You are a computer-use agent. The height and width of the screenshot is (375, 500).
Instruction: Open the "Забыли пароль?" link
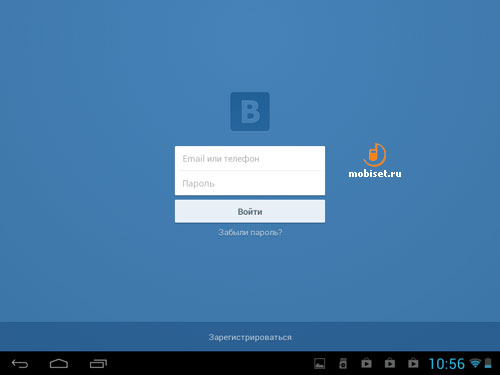coord(250,232)
